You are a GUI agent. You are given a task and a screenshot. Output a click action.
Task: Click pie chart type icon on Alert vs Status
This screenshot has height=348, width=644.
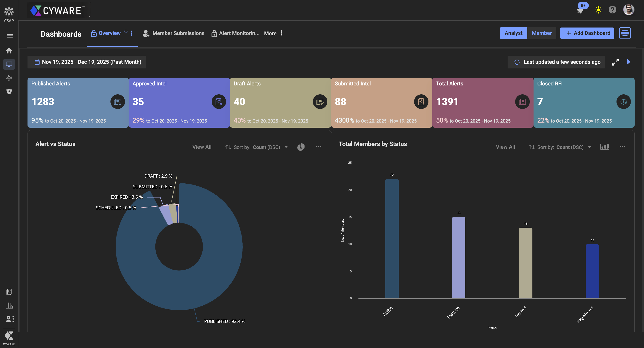[x=301, y=147]
